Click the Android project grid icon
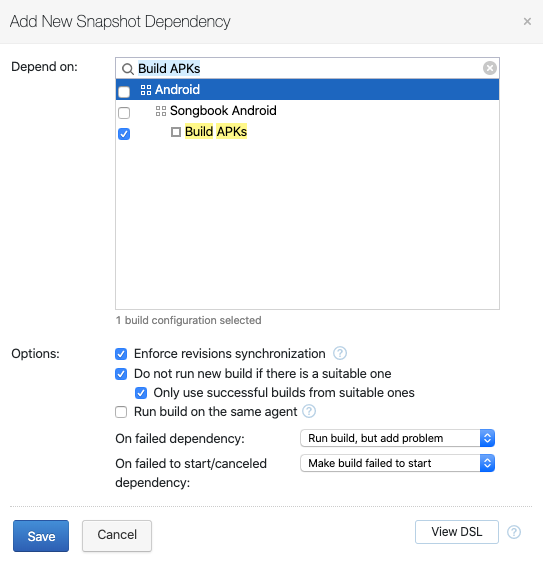Image resolution: width=543 pixels, height=564 pixels. click(146, 90)
